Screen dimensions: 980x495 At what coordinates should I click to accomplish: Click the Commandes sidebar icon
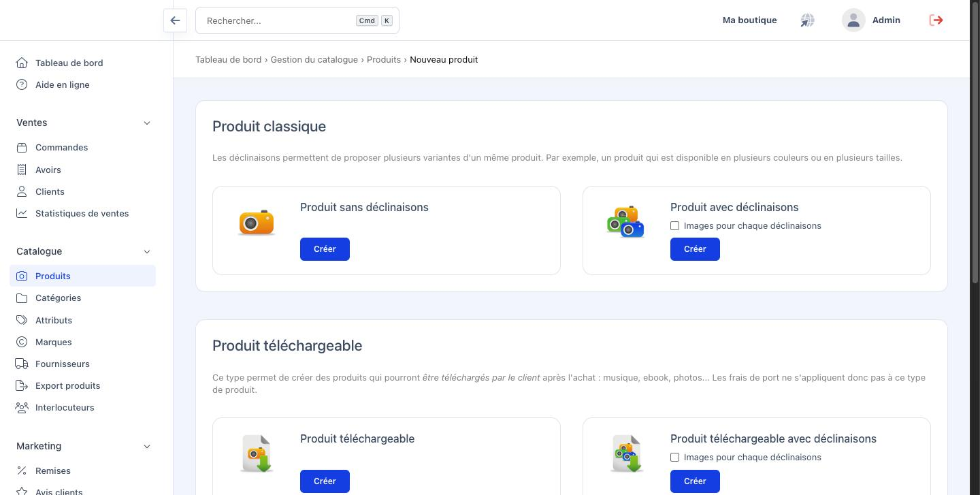pos(22,148)
